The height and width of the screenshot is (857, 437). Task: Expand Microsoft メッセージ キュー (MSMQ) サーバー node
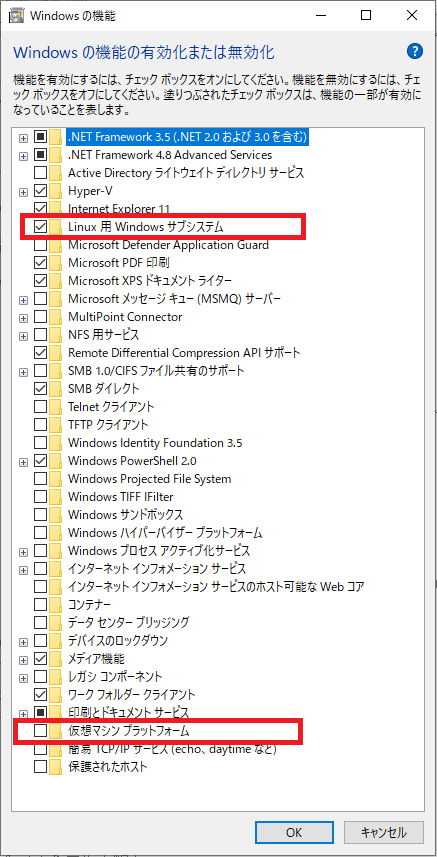pyautogui.click(x=23, y=300)
